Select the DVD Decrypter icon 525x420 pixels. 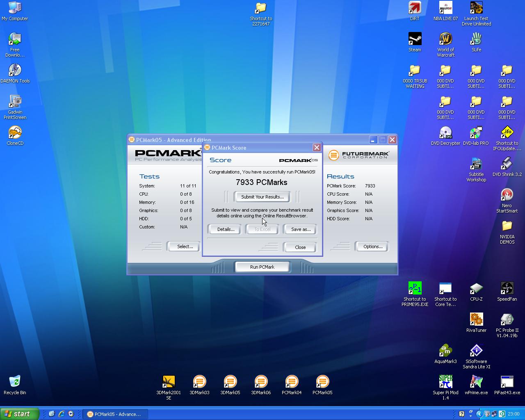point(445,136)
